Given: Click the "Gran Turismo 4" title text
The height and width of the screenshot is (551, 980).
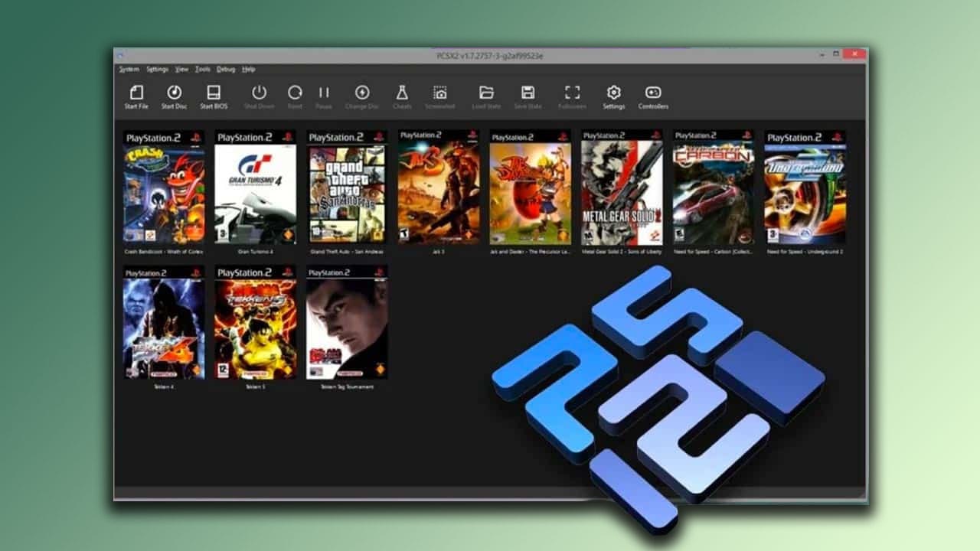Looking at the screenshot, I should pos(255,252).
